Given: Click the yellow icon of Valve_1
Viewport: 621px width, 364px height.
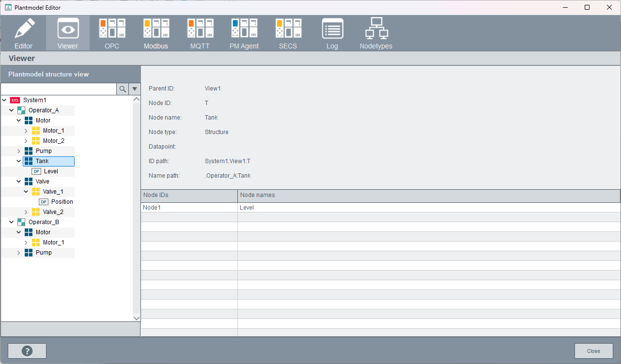Looking at the screenshot, I should click(x=36, y=192).
